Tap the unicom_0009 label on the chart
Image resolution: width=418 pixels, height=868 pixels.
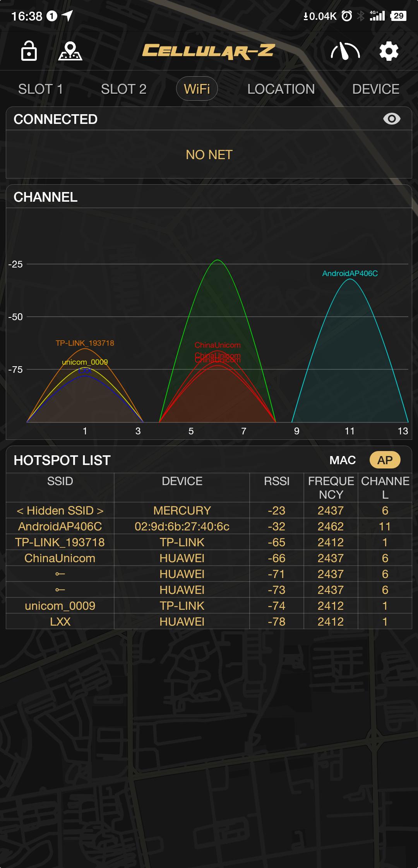(85, 362)
